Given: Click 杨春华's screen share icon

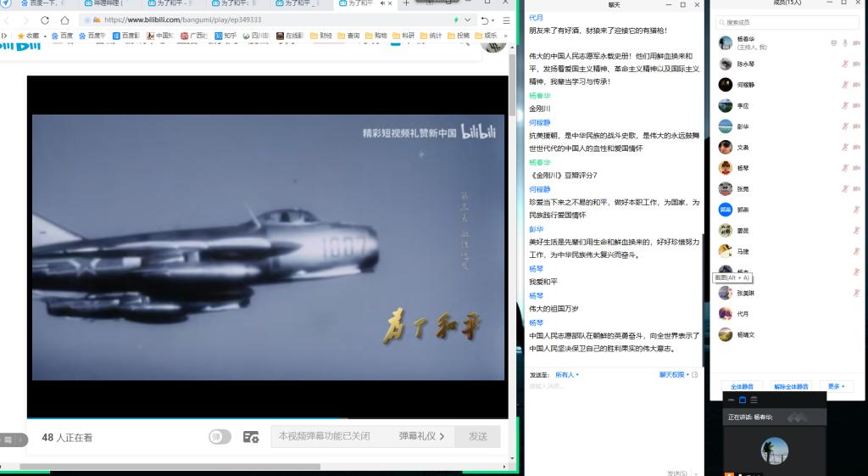Looking at the screenshot, I should [834, 43].
